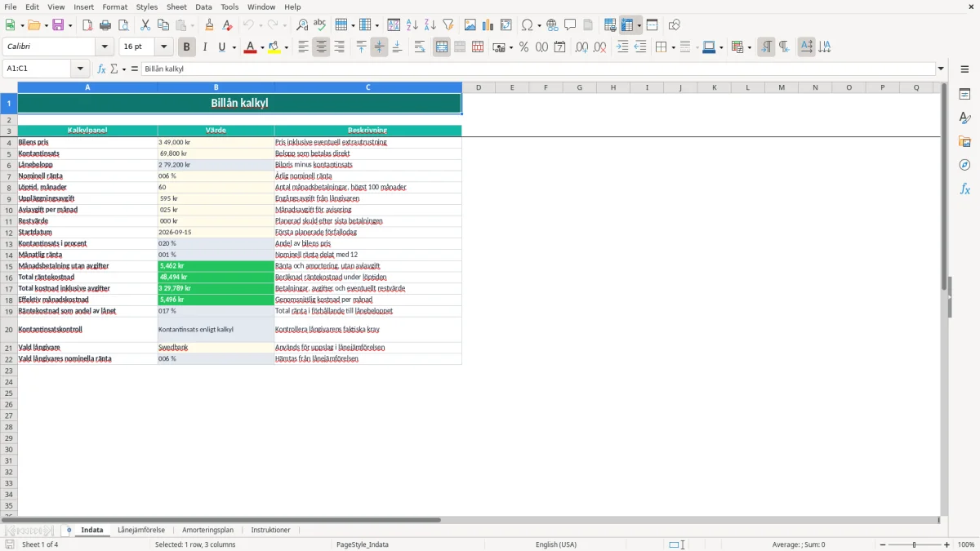The height and width of the screenshot is (551, 980).
Task: Click the Print icon
Action: click(x=105, y=25)
